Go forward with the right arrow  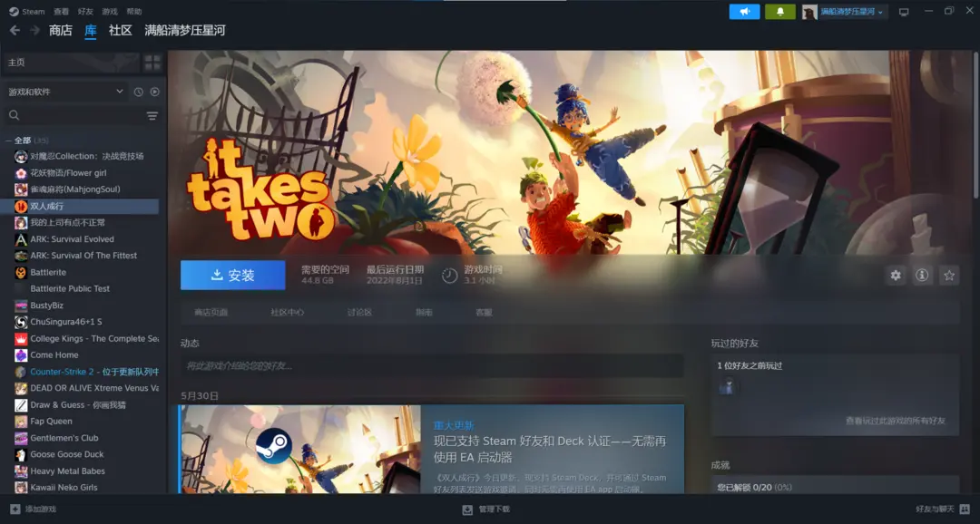[x=35, y=30]
